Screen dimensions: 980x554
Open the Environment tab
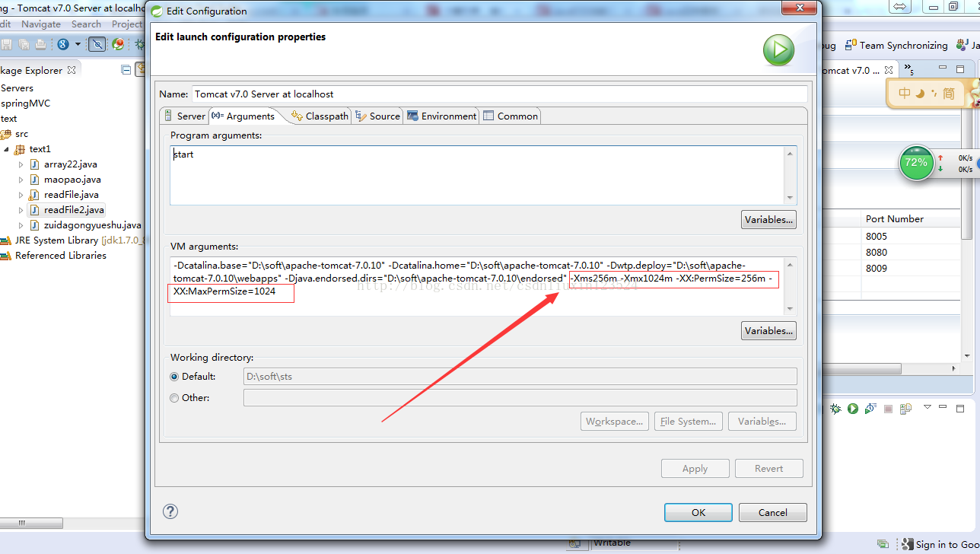(441, 116)
